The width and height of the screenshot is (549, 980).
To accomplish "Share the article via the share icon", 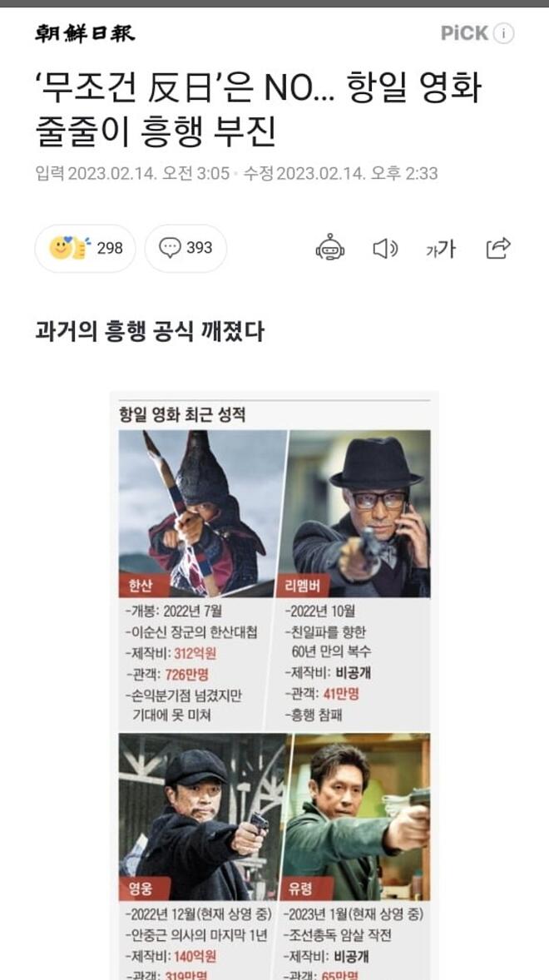I will [498, 248].
